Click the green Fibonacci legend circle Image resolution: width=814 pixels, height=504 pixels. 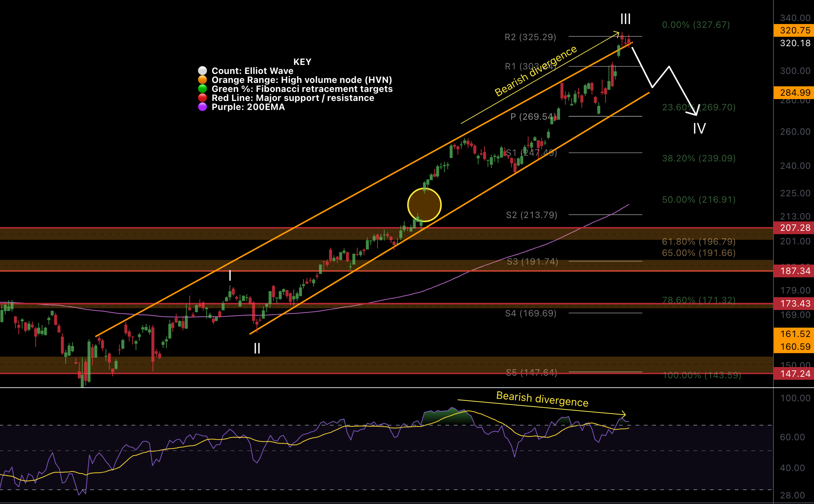pyautogui.click(x=202, y=89)
